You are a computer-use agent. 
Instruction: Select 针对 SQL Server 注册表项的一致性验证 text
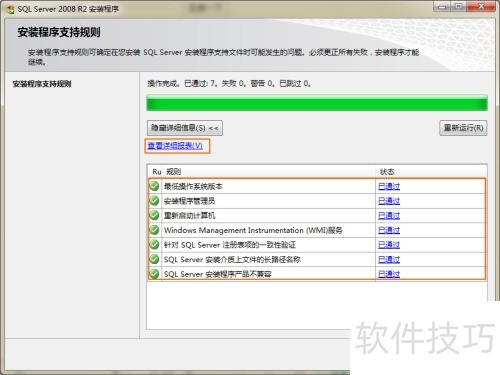[230, 245]
